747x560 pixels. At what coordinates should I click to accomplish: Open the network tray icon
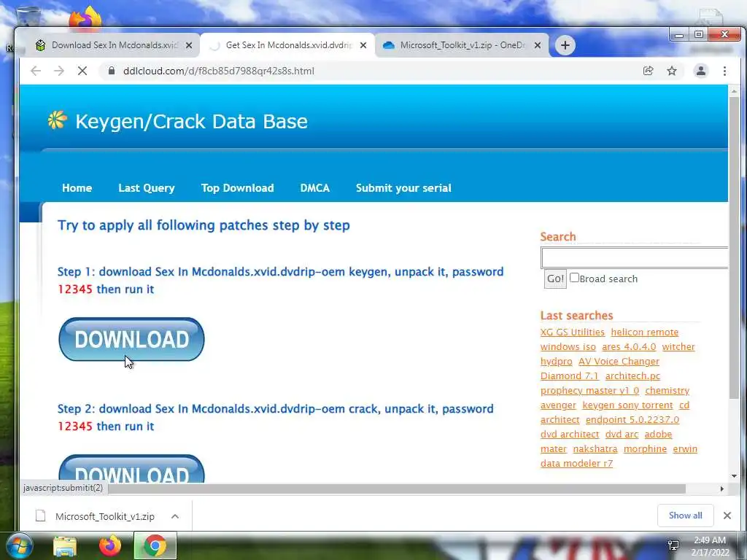click(x=673, y=545)
